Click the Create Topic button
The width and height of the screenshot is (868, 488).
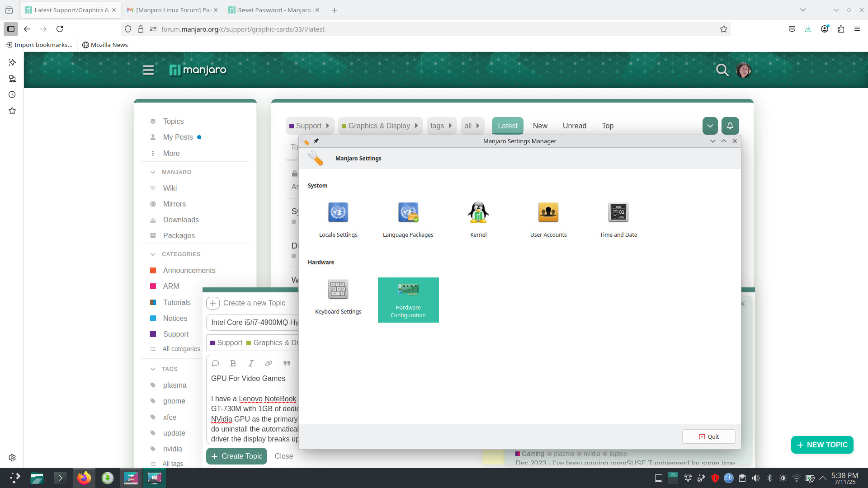coord(236,456)
